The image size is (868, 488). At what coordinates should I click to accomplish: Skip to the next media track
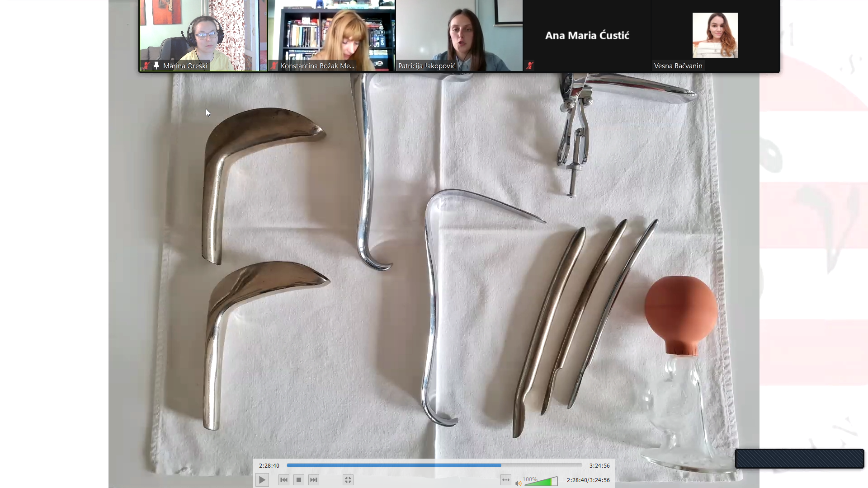pyautogui.click(x=314, y=480)
